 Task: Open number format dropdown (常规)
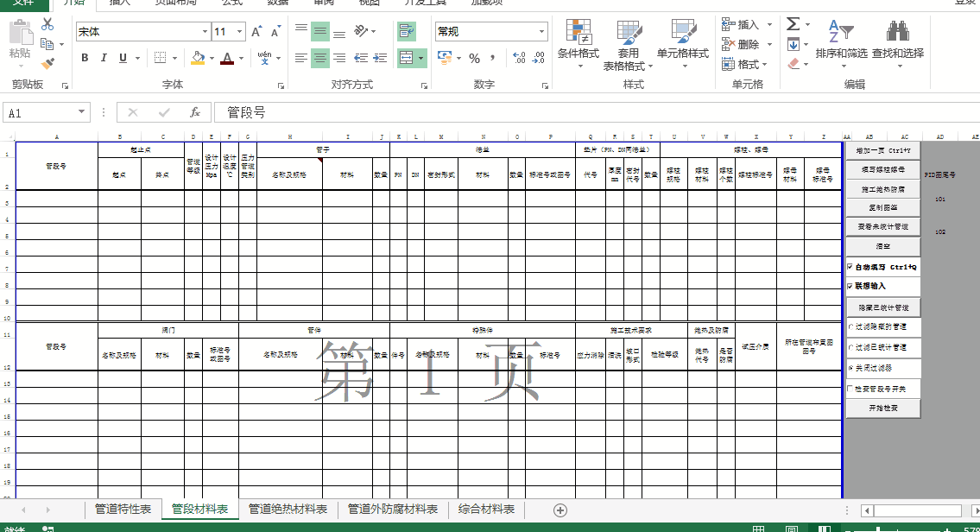pos(541,32)
